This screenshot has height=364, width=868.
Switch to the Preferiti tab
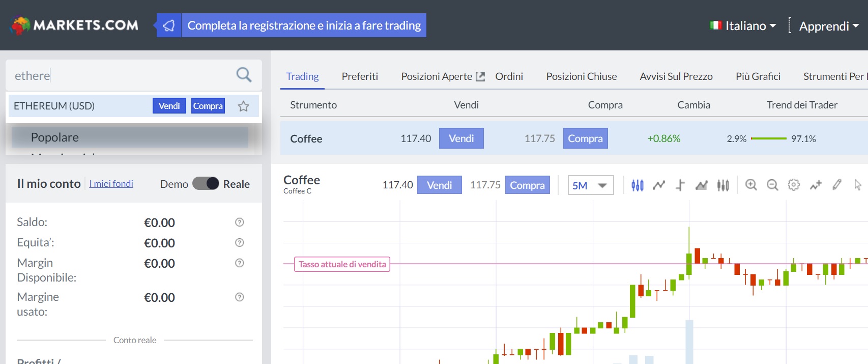pyautogui.click(x=360, y=76)
